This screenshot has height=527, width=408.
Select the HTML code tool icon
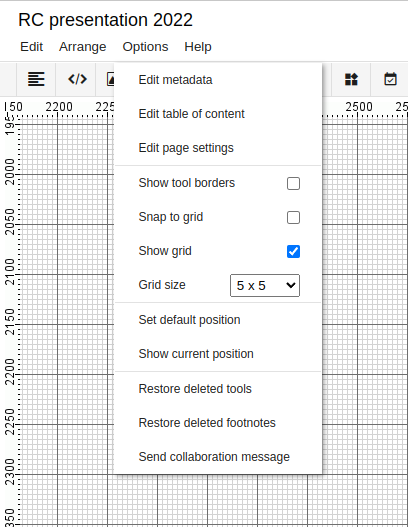click(77, 79)
